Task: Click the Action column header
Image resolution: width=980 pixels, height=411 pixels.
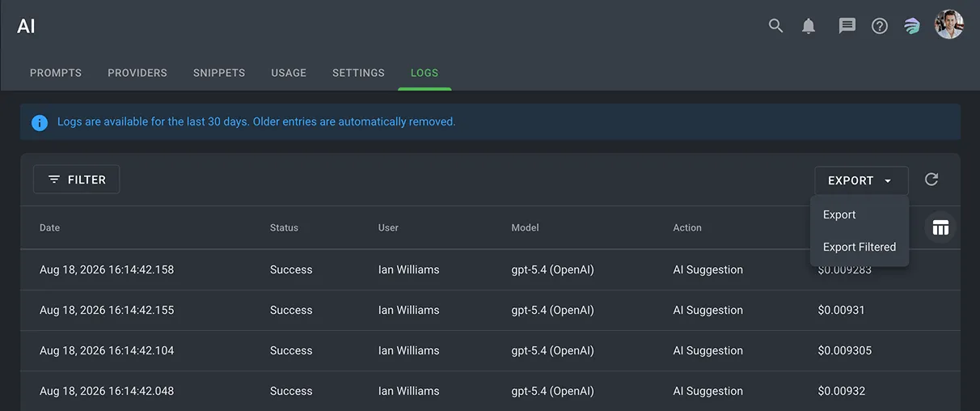Action: click(687, 228)
